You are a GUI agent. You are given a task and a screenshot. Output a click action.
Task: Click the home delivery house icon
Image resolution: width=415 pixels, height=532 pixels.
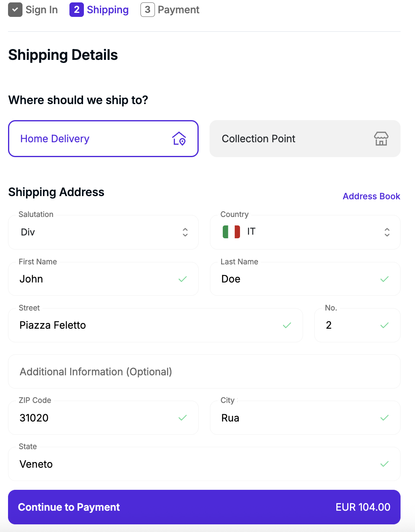tap(179, 139)
